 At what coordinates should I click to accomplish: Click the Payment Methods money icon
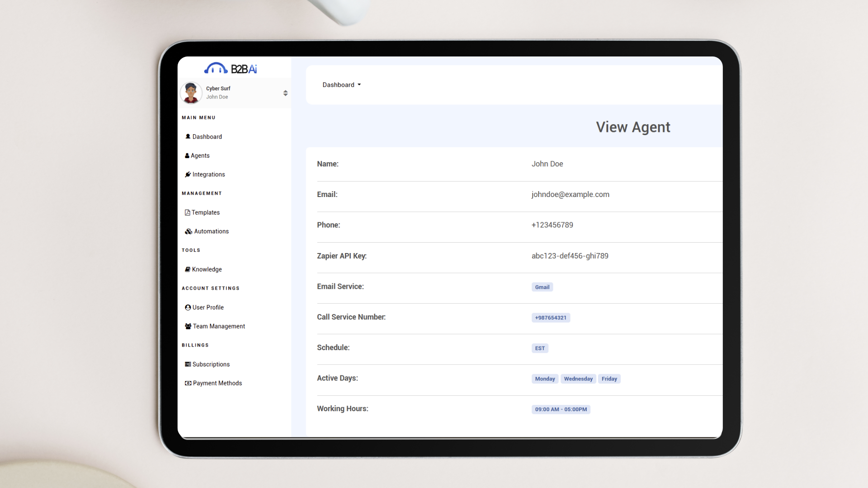point(188,383)
